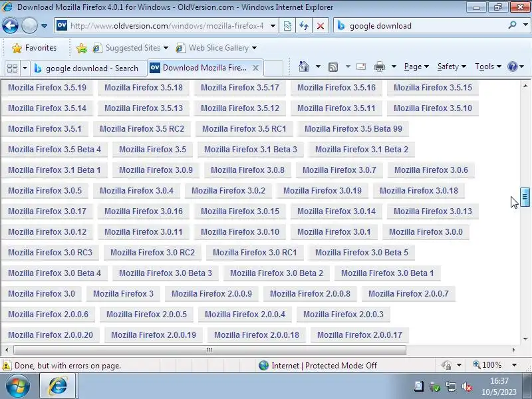Open the Home button dropdown arrow

click(x=318, y=66)
